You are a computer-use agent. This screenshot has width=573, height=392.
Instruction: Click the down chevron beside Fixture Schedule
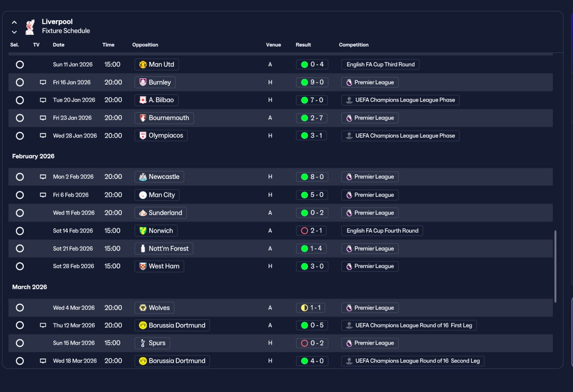pos(14,32)
